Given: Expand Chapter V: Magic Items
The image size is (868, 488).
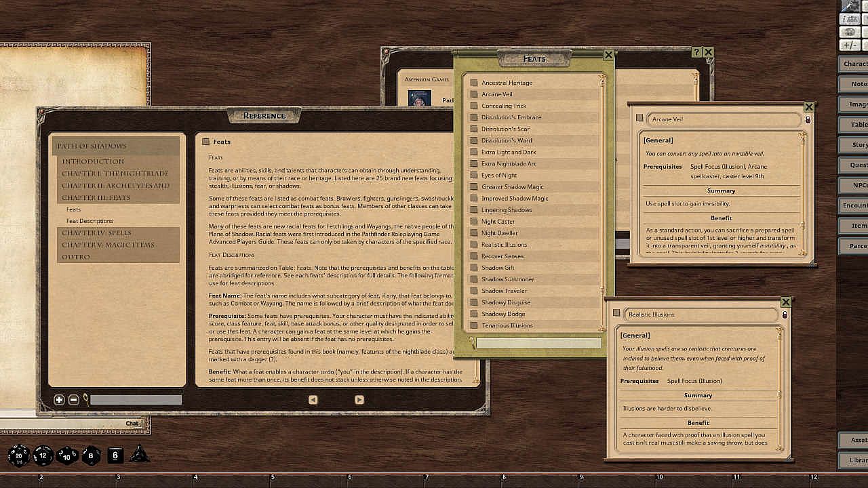Looking at the screenshot, I should click(118, 245).
